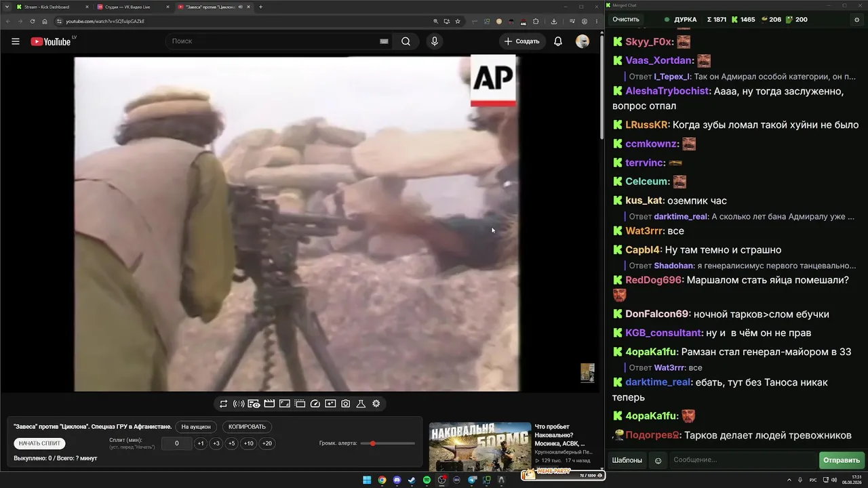Click the Очистить button in Merged Chat
This screenshot has height=488, width=868.
pyautogui.click(x=626, y=20)
